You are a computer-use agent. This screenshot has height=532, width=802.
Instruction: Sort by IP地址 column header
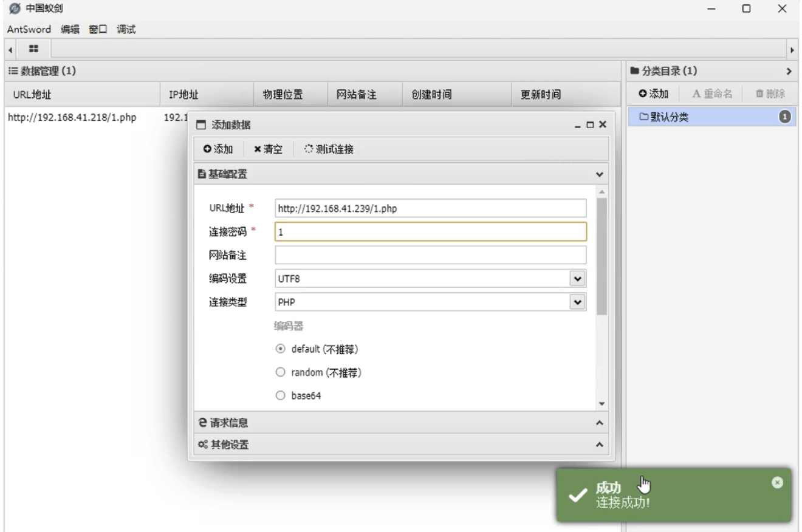(x=207, y=95)
